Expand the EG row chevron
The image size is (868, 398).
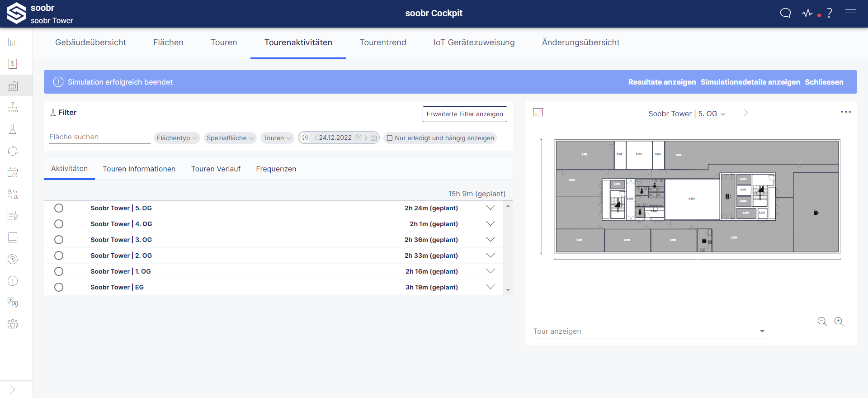point(491,287)
